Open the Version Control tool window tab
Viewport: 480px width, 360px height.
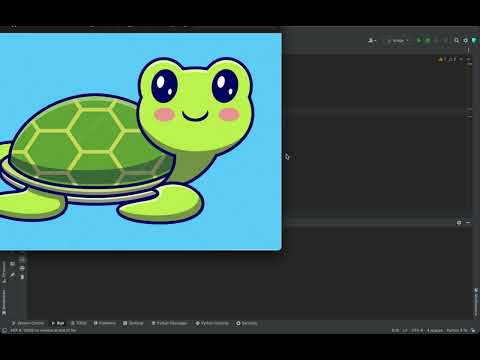click(28, 323)
